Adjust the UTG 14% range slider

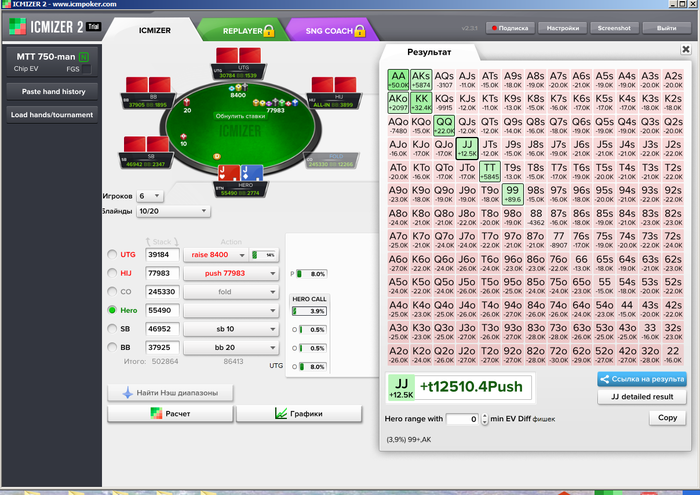click(x=264, y=255)
